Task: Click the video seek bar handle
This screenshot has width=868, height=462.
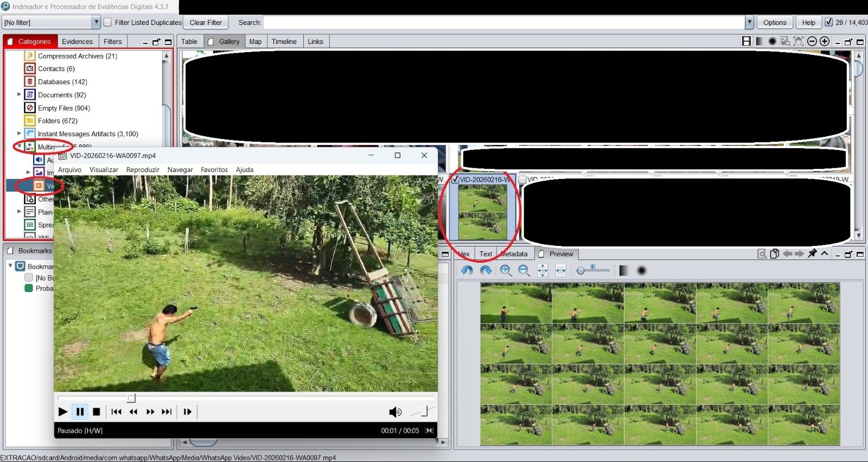Action: click(131, 398)
